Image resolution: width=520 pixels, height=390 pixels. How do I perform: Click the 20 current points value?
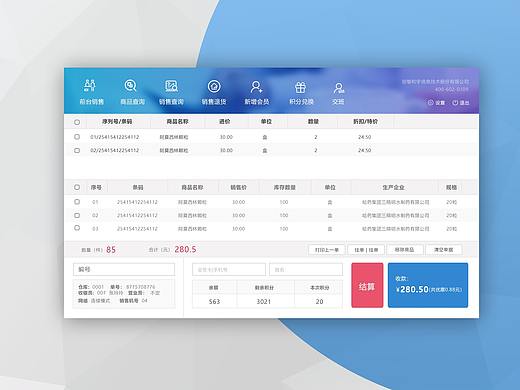click(319, 301)
